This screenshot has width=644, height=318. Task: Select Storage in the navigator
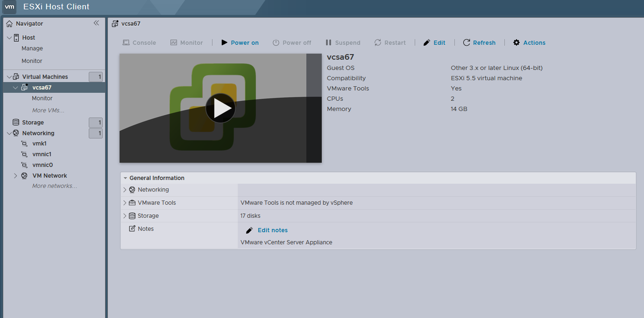pos(33,122)
